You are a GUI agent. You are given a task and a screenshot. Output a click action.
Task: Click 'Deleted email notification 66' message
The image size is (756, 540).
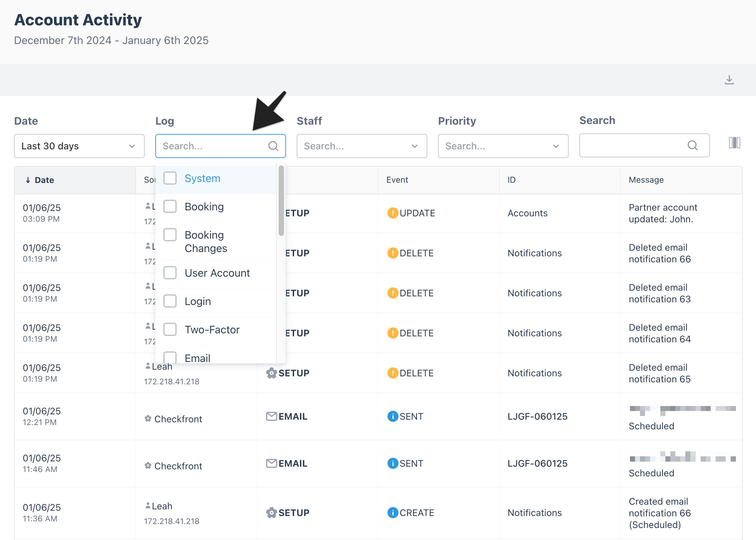(x=660, y=253)
